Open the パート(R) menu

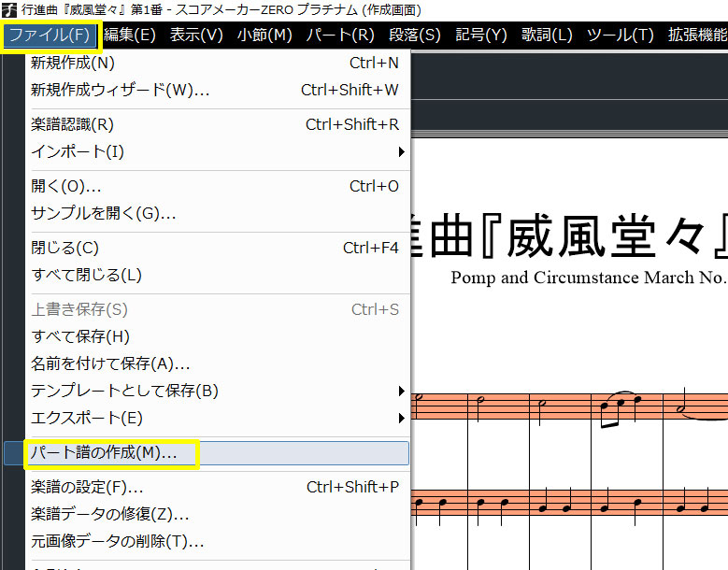pos(340,36)
